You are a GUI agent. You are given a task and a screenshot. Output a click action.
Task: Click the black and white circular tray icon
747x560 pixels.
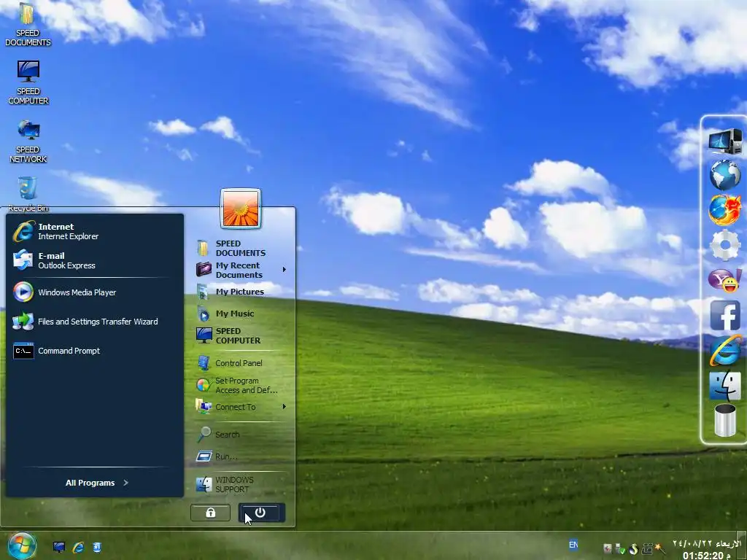[633, 549]
